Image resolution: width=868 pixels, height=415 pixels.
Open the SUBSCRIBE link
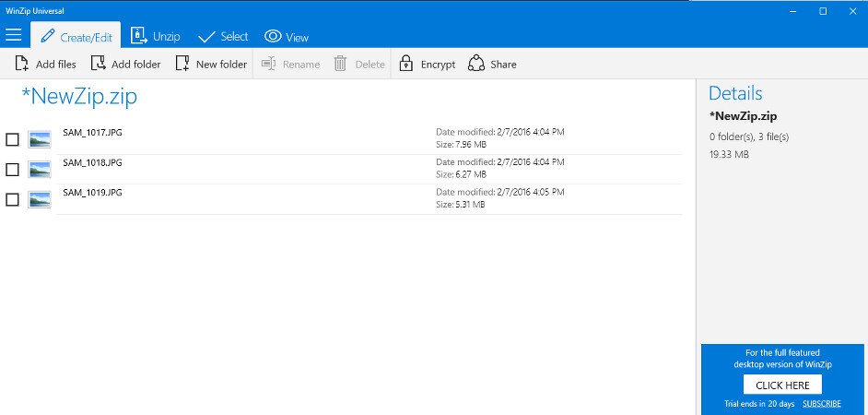pyautogui.click(x=822, y=403)
